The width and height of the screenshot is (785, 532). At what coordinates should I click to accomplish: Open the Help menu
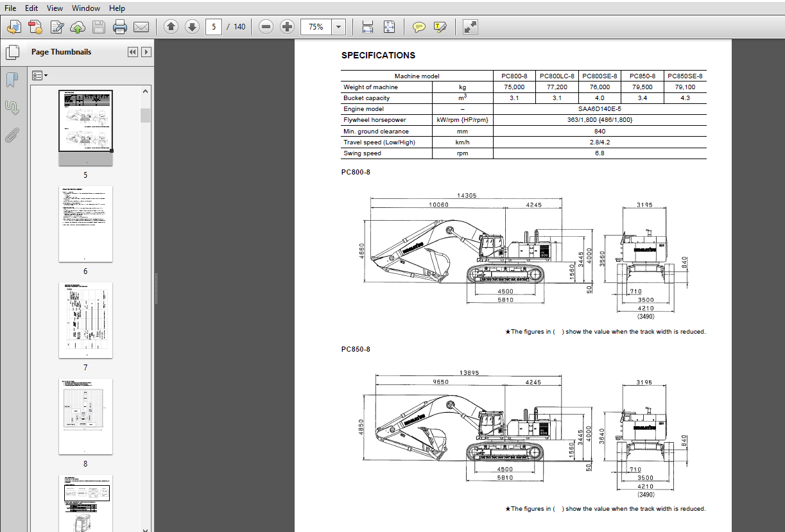pyautogui.click(x=117, y=8)
